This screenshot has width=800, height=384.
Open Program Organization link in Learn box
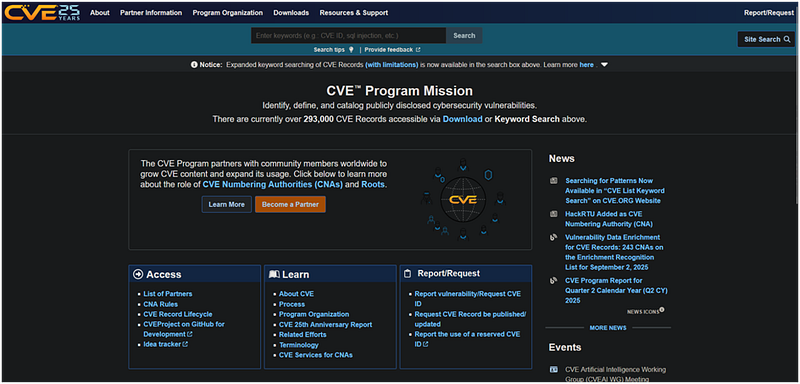tap(314, 314)
